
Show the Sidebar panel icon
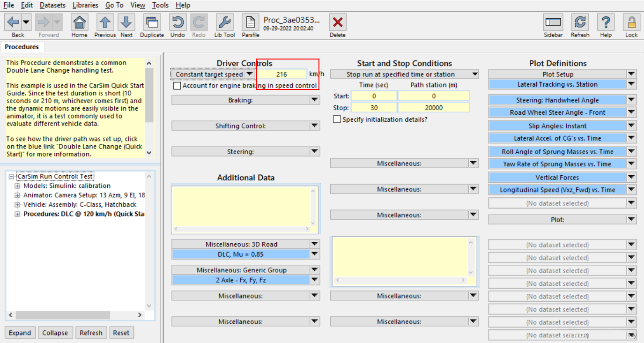[x=553, y=22]
